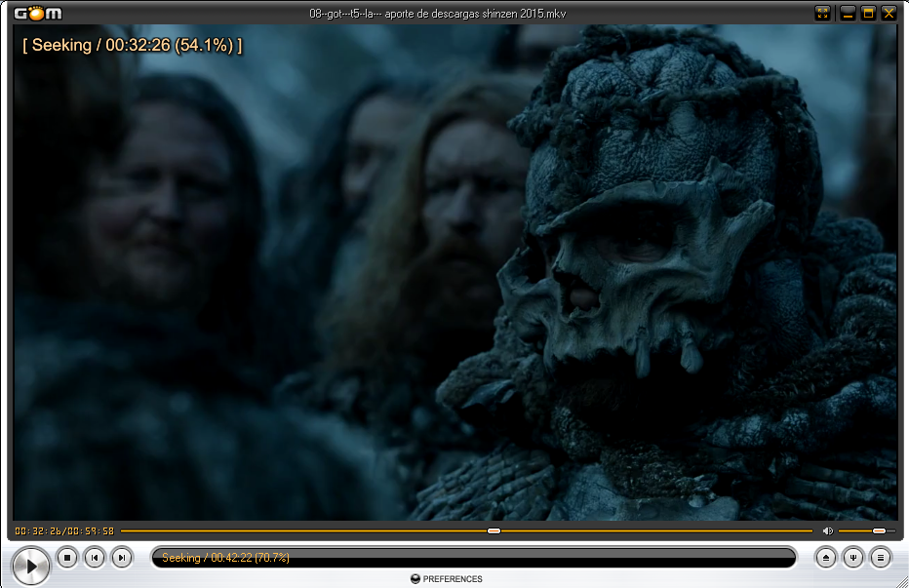Skip to the previous file

[x=95, y=558]
